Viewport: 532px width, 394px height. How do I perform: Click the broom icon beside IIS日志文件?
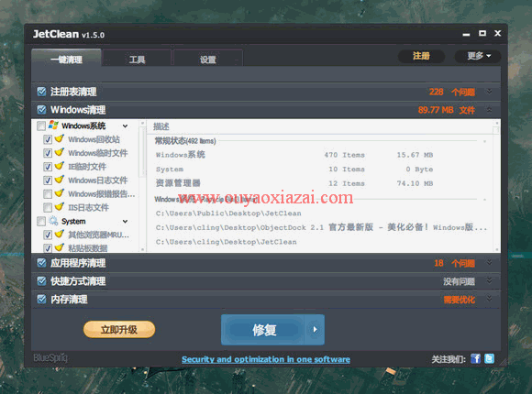(x=60, y=206)
